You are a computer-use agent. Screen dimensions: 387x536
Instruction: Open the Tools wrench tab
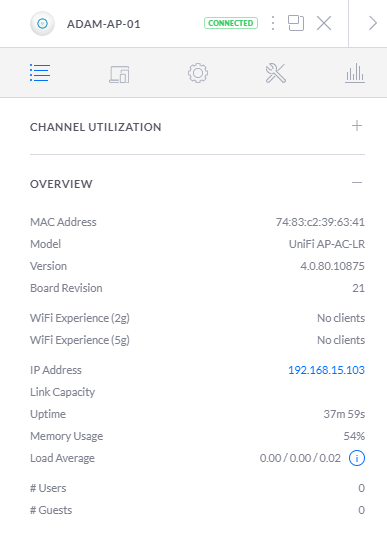276,73
